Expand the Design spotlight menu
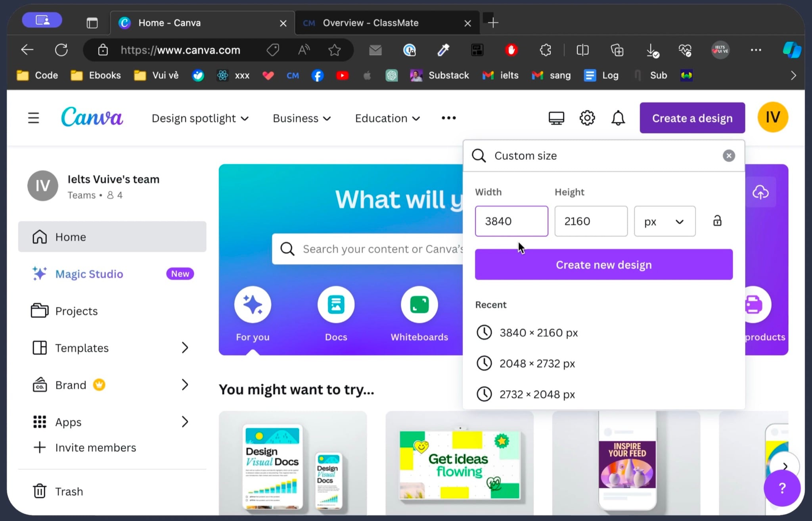The image size is (812, 521). pyautogui.click(x=200, y=118)
